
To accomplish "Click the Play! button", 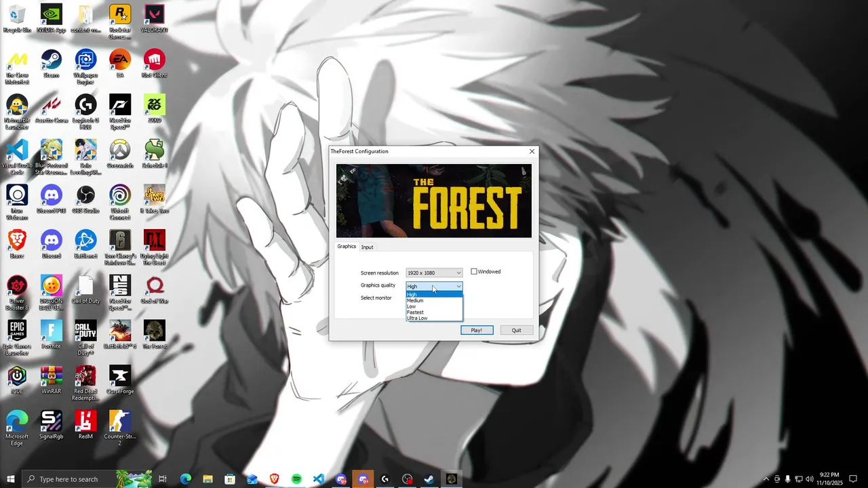I will pyautogui.click(x=477, y=330).
